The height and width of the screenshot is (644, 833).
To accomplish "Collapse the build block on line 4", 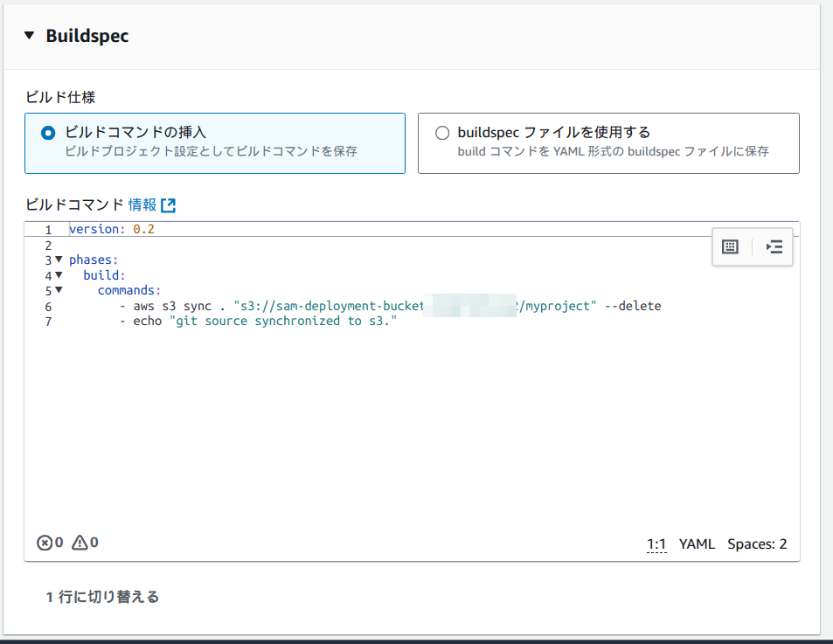I will [x=57, y=274].
